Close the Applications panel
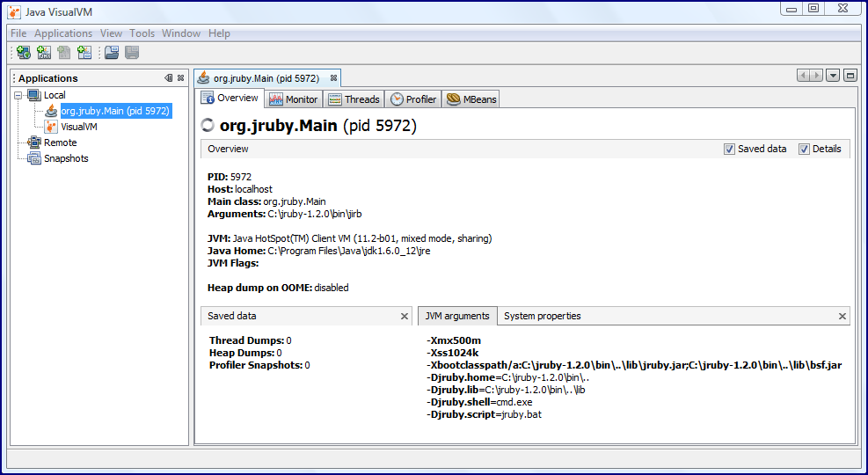Viewport: 868px width, 475px height. point(180,78)
